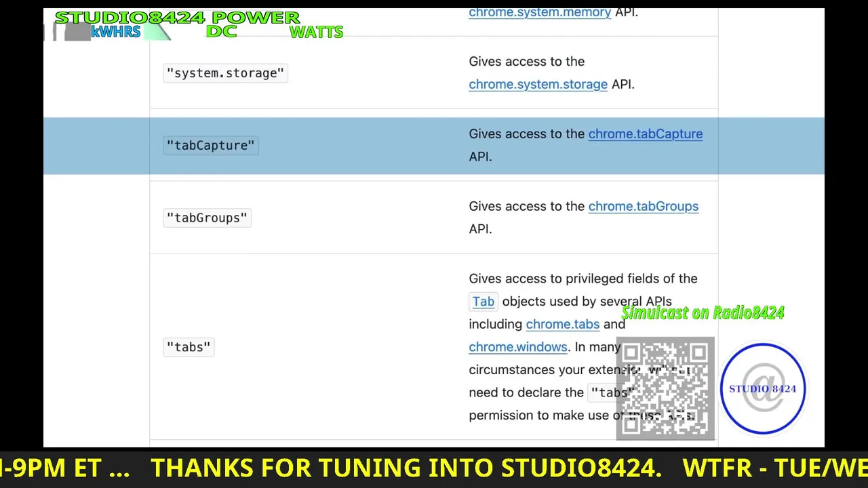Visit the chrome.windows link
The height and width of the screenshot is (488, 868).
[x=518, y=347]
